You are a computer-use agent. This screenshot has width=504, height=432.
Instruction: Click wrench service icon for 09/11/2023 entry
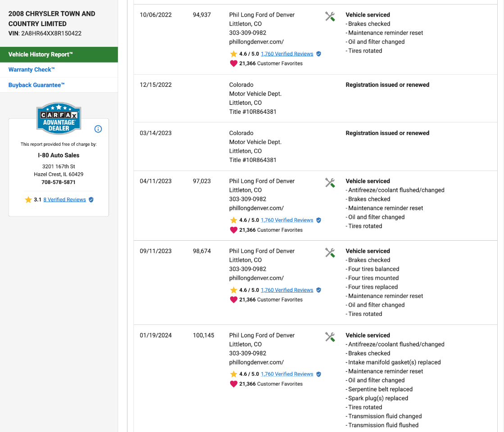point(330,252)
